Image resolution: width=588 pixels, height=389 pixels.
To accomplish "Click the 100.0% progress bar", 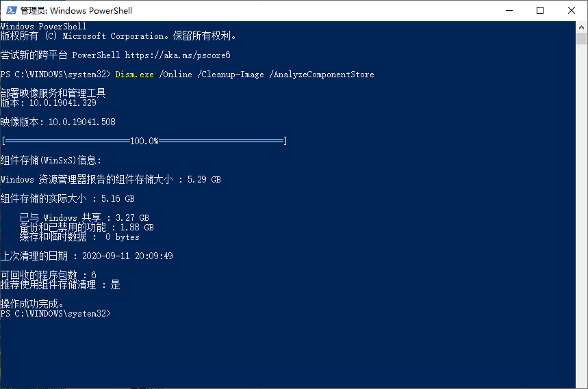I will 144,141.
